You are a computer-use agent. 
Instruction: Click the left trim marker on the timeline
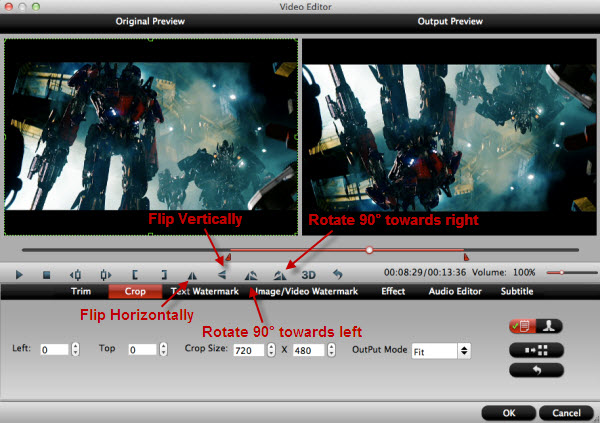tap(228, 256)
